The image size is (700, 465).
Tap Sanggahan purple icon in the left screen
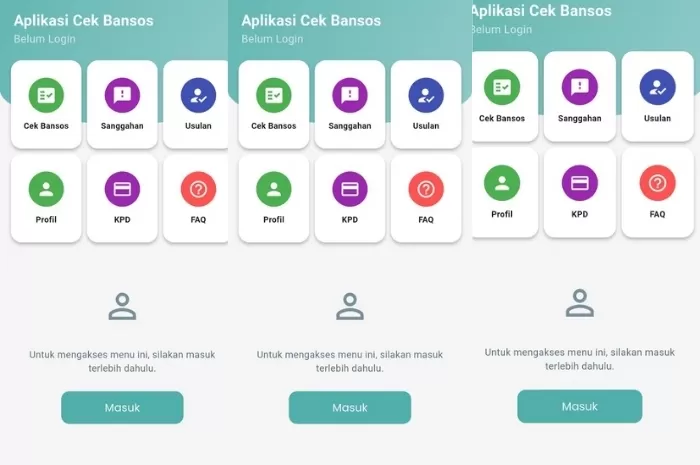122,95
